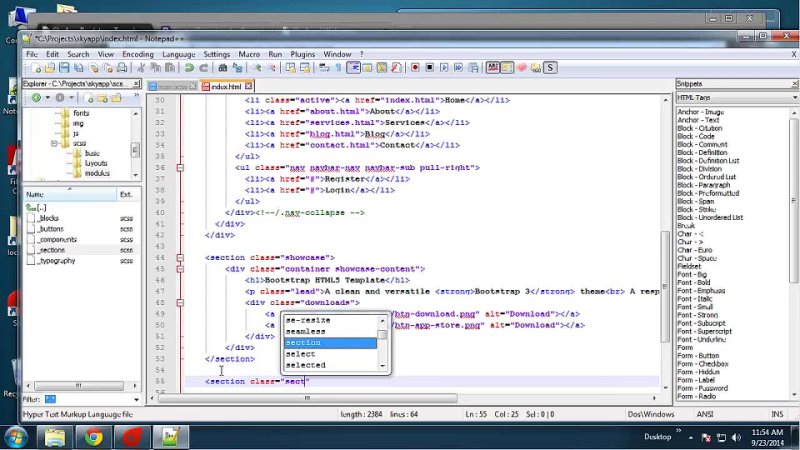This screenshot has height=450, width=800.
Task: Collapse code fold at line 48
Action: tap(180, 303)
